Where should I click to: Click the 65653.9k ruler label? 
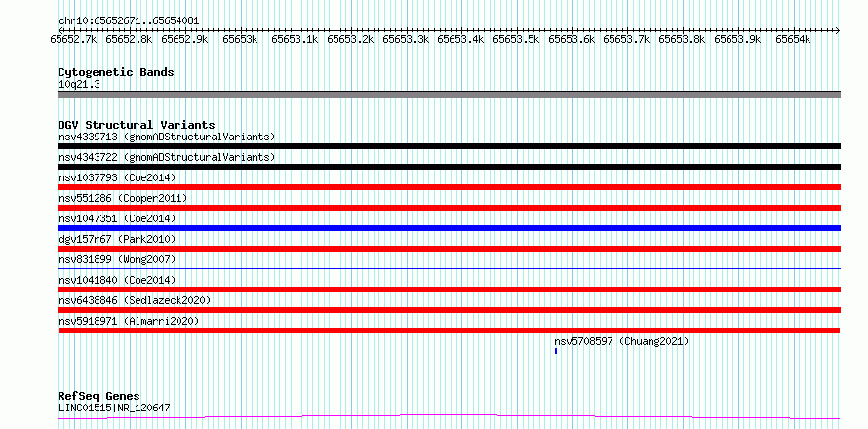coord(738,39)
